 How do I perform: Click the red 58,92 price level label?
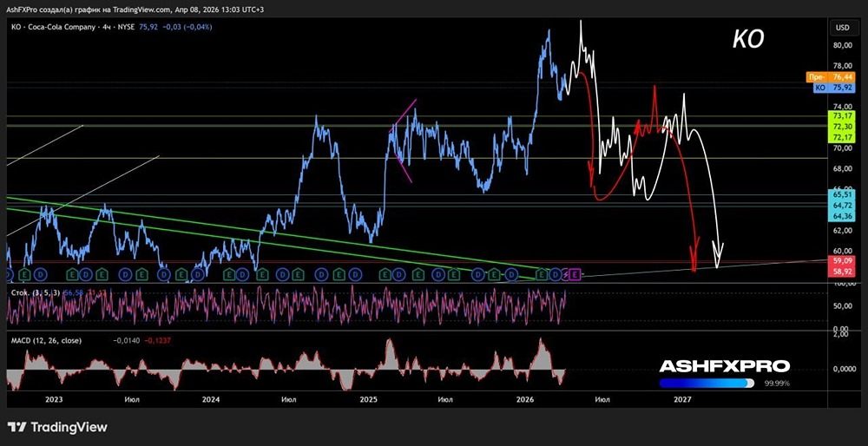(x=842, y=270)
